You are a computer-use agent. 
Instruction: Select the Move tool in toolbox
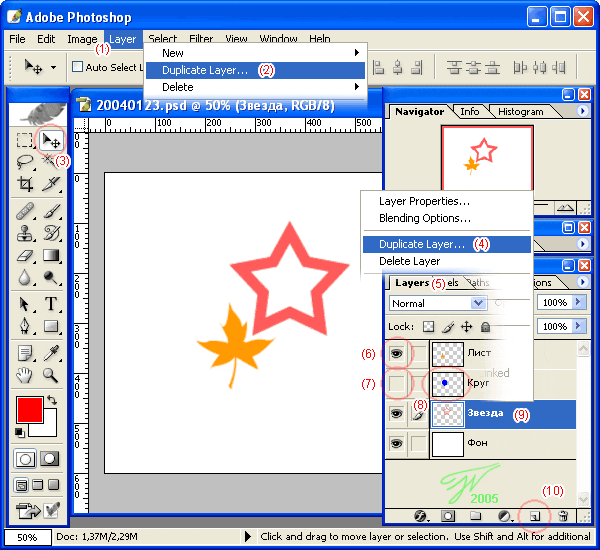(x=51, y=140)
